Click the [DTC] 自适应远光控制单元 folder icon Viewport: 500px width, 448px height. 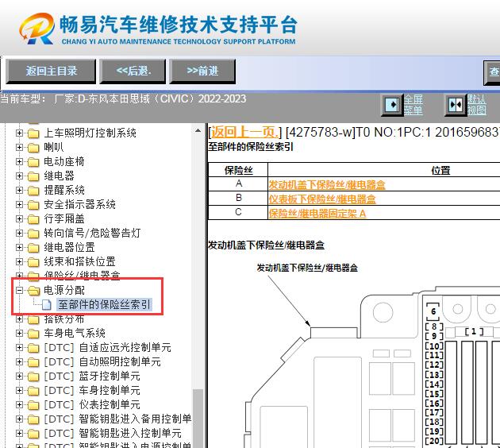click(x=33, y=348)
